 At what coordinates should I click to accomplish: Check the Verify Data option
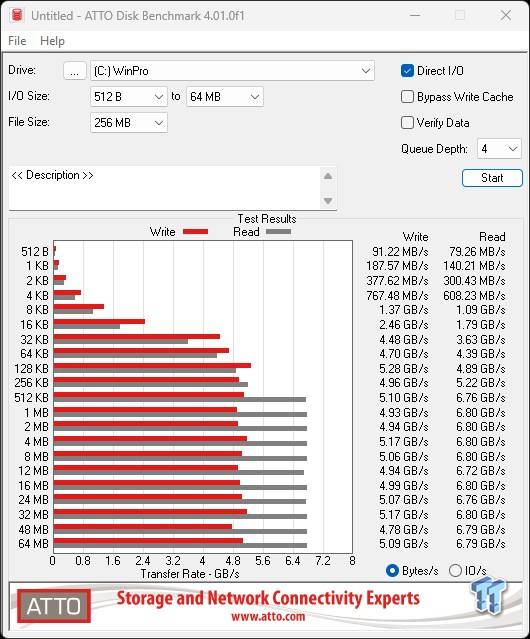pos(407,123)
